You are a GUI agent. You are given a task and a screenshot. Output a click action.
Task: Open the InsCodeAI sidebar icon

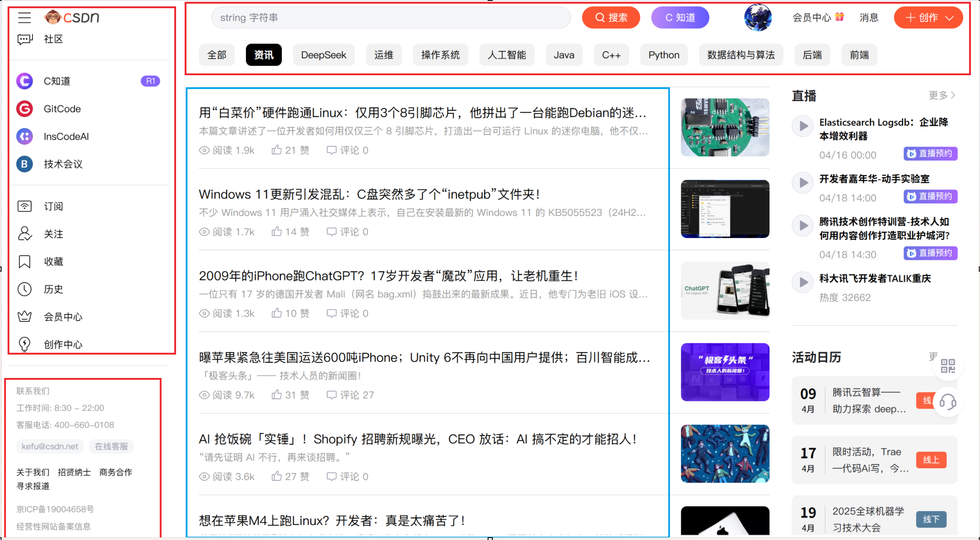coord(25,137)
